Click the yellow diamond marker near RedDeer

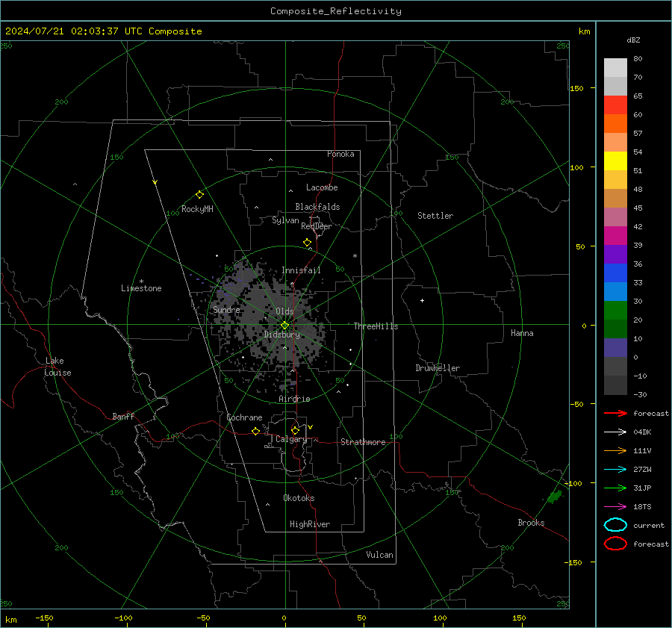pyautogui.click(x=308, y=243)
